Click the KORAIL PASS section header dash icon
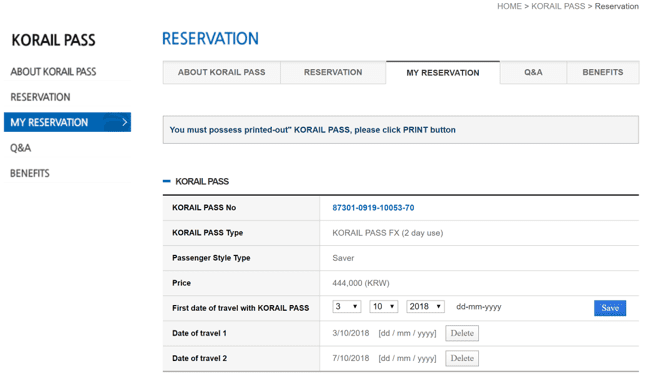Image resolution: width=671 pixels, height=386 pixels. point(166,181)
